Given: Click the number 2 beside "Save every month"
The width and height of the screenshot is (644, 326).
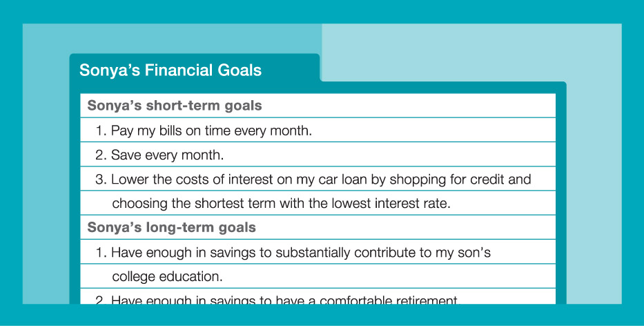Looking at the screenshot, I should click(x=101, y=155).
